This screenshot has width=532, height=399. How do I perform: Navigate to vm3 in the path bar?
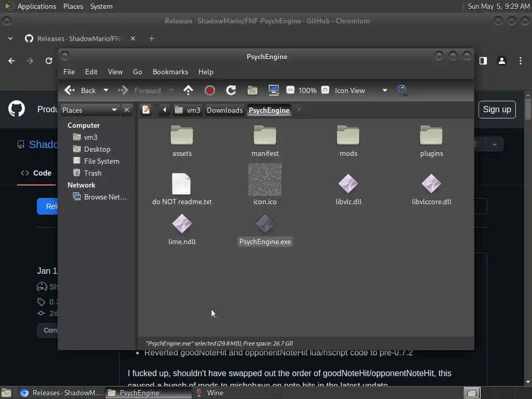[188, 110]
